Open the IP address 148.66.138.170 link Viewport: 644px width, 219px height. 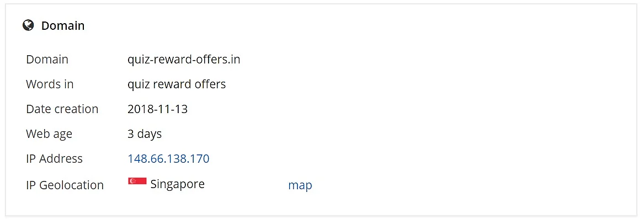(x=168, y=159)
